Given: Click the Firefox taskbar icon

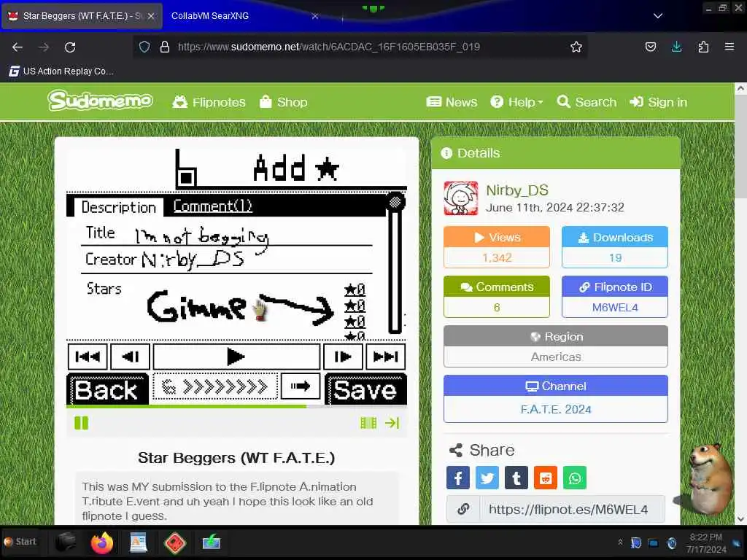Looking at the screenshot, I should [x=102, y=542].
